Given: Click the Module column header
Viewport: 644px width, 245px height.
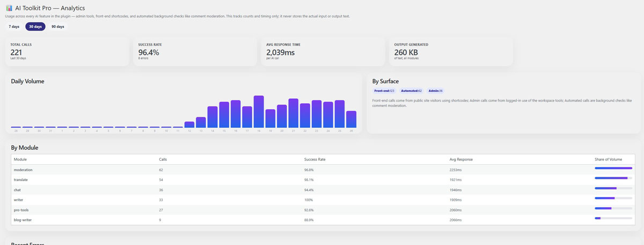Looking at the screenshot, I should tap(20, 160).
